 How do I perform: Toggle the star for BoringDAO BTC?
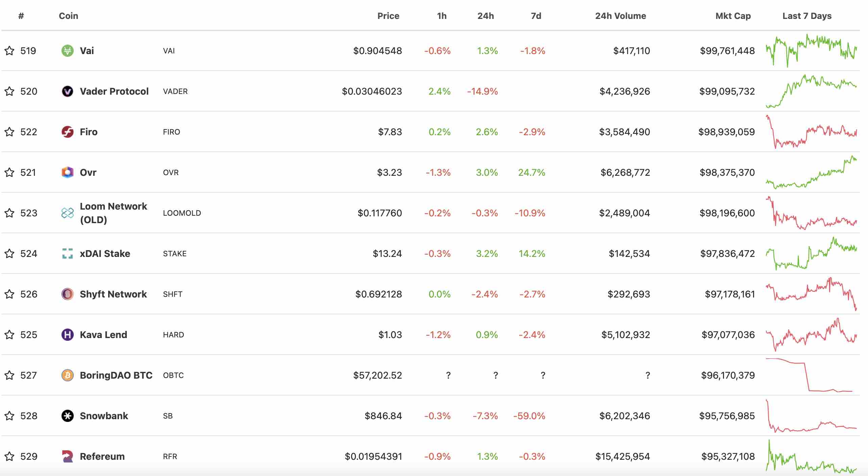(x=9, y=375)
